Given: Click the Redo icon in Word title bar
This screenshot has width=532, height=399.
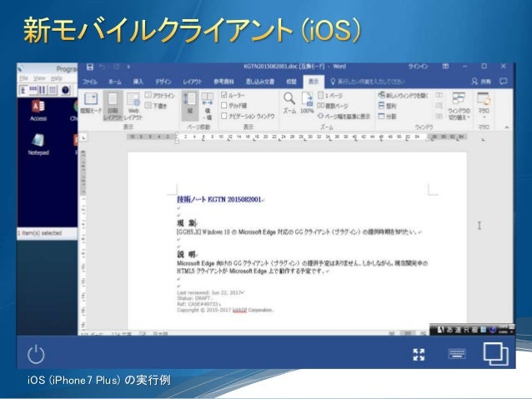Looking at the screenshot, I should [117, 67].
